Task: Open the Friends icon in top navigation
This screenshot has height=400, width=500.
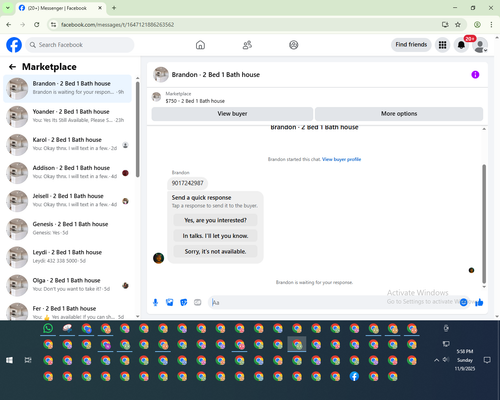Action: tap(247, 45)
